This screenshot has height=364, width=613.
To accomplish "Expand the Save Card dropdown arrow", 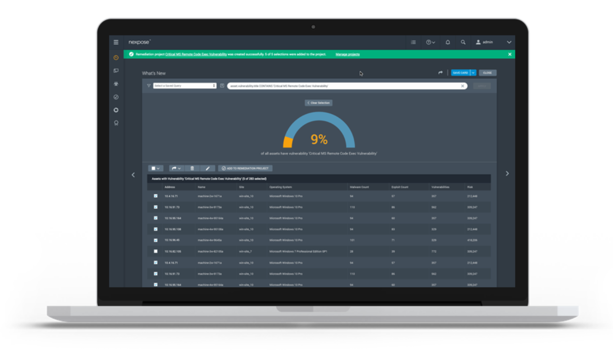I will click(x=473, y=73).
